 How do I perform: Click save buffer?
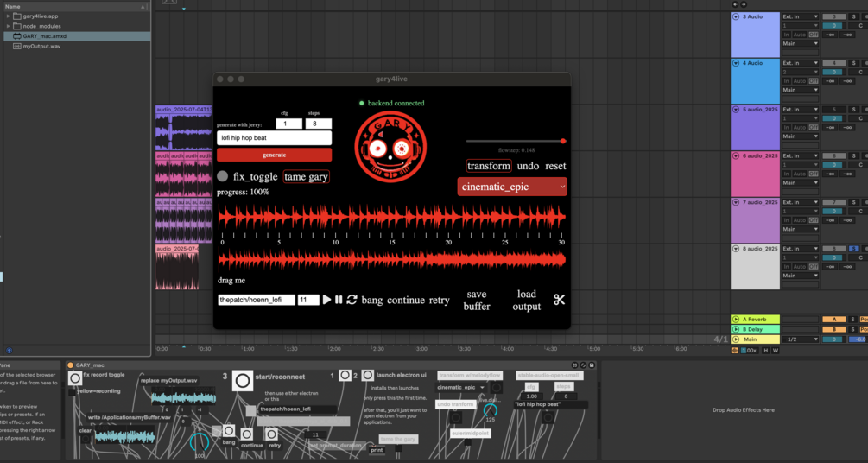[477, 300]
